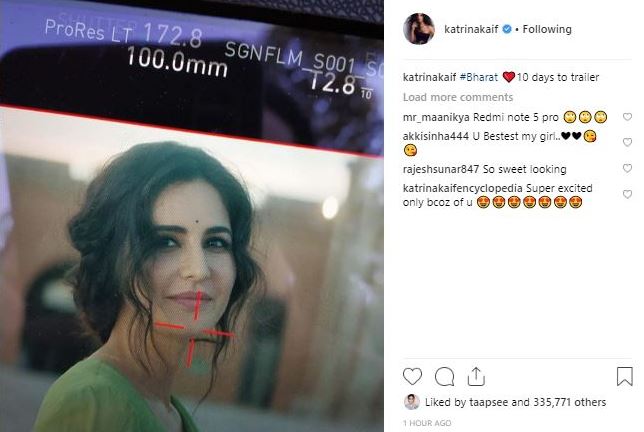Viewport: 644px width, 432px height.
Task: Open the Following status button
Action: tap(547, 29)
